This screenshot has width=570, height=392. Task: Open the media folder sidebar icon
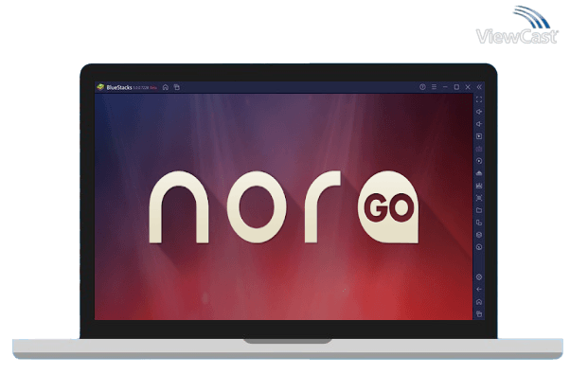point(479,210)
